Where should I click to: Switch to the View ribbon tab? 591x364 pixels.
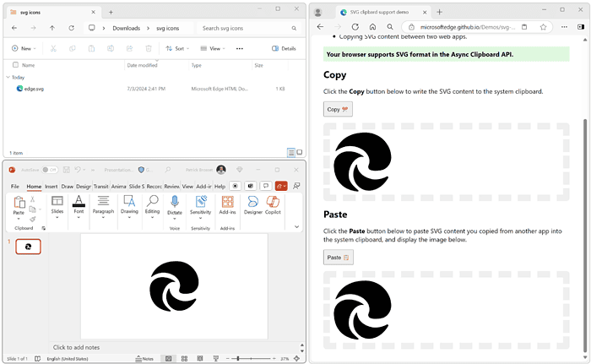tap(187, 187)
